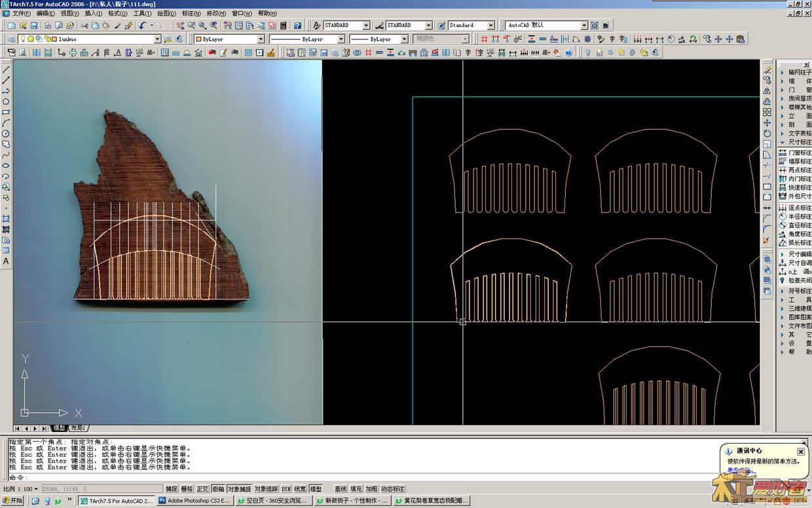Open the Layer Properties Manager icon
The image size is (812, 508).
tap(11, 39)
